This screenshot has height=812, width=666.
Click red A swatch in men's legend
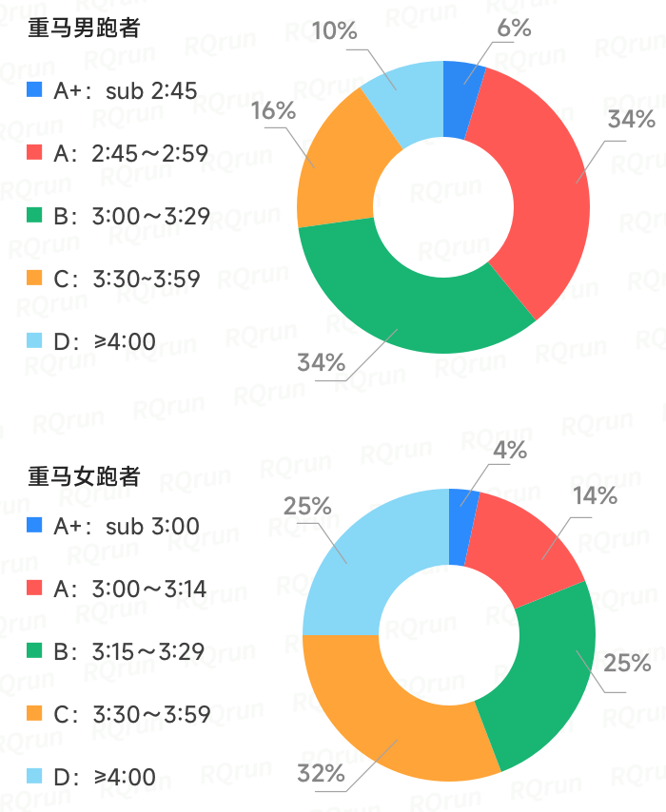pyautogui.click(x=35, y=153)
